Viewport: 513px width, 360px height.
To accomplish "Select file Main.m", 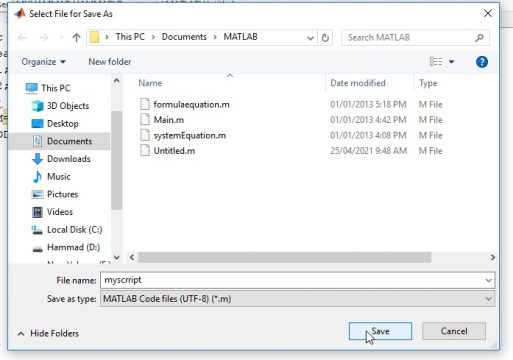I will (x=169, y=120).
